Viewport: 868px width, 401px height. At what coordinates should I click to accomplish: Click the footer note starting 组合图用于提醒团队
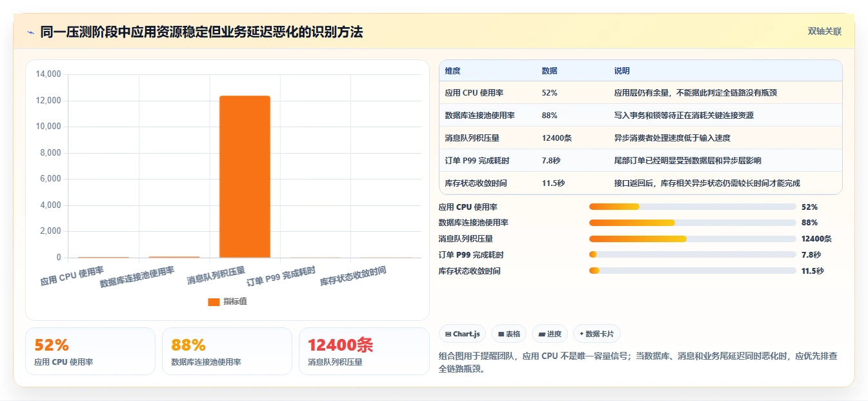638,362
